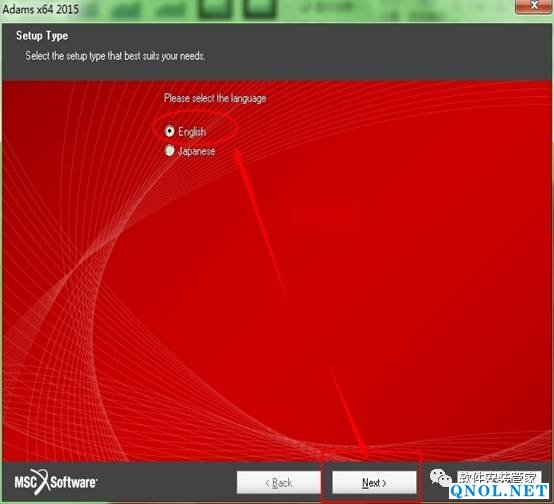Click the MSC Software logo
Image resolution: width=554 pixels, height=504 pixels.
56,481
